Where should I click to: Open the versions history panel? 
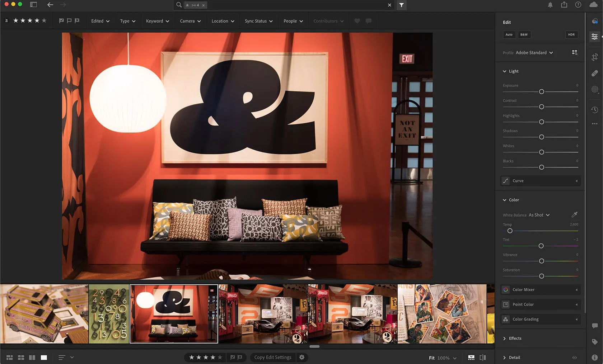tap(595, 110)
